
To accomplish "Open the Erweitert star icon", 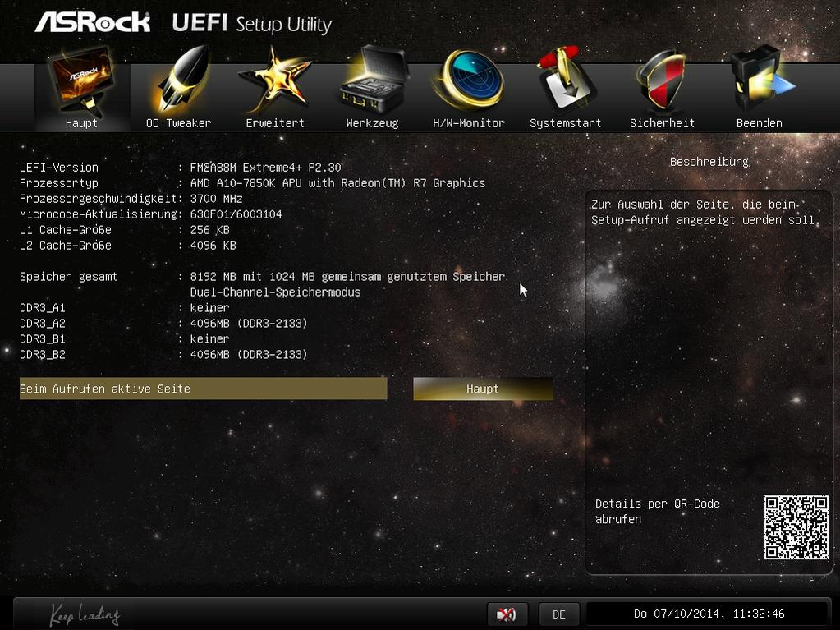I will [x=274, y=80].
